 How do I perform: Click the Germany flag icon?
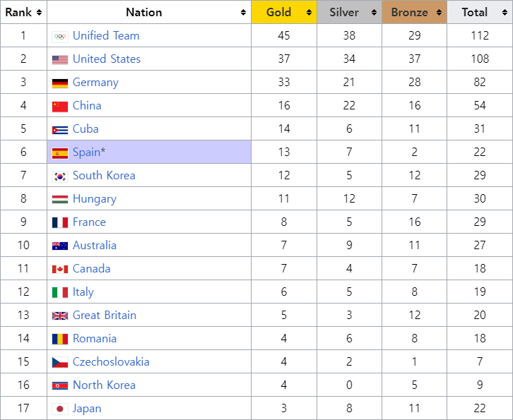tap(60, 83)
